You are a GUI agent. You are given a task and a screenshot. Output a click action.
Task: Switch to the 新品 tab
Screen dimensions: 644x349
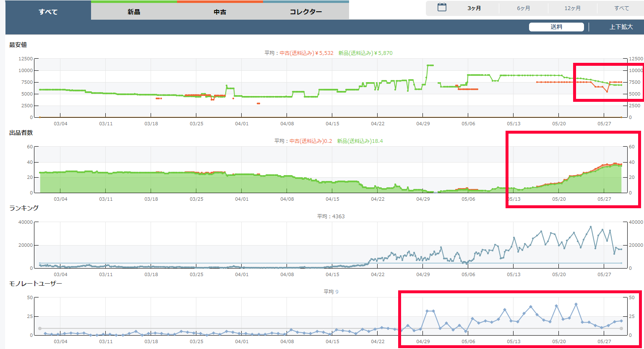point(134,12)
